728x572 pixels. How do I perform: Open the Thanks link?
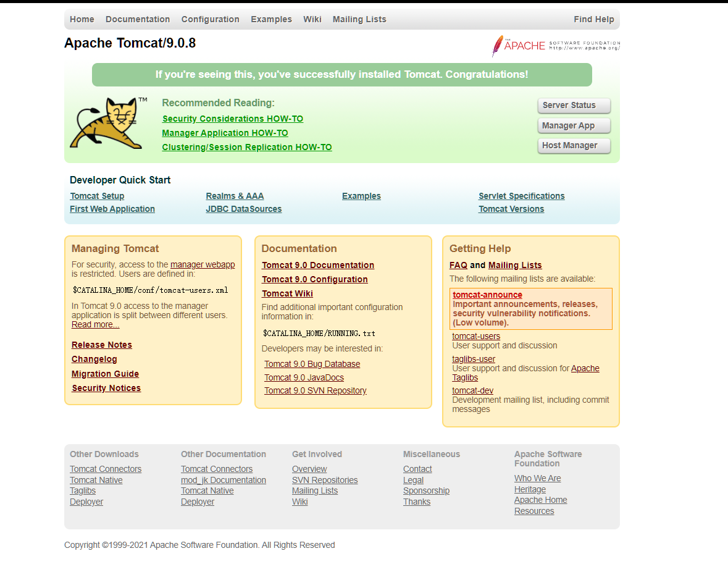point(416,502)
